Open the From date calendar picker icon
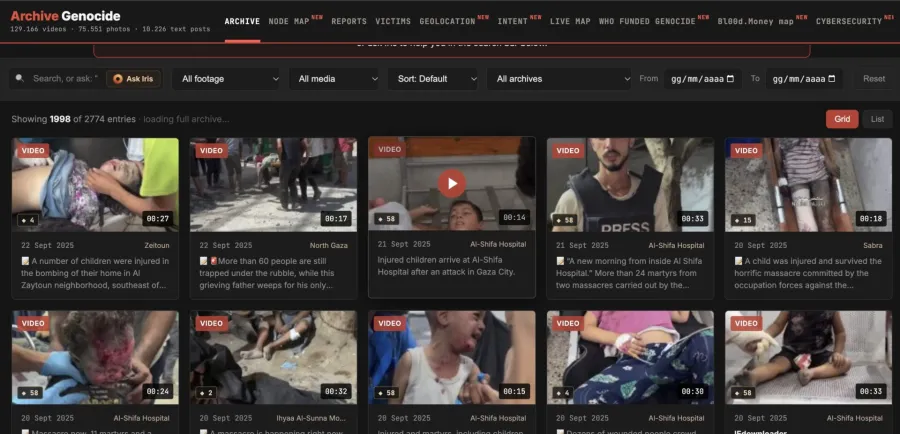 [730, 79]
